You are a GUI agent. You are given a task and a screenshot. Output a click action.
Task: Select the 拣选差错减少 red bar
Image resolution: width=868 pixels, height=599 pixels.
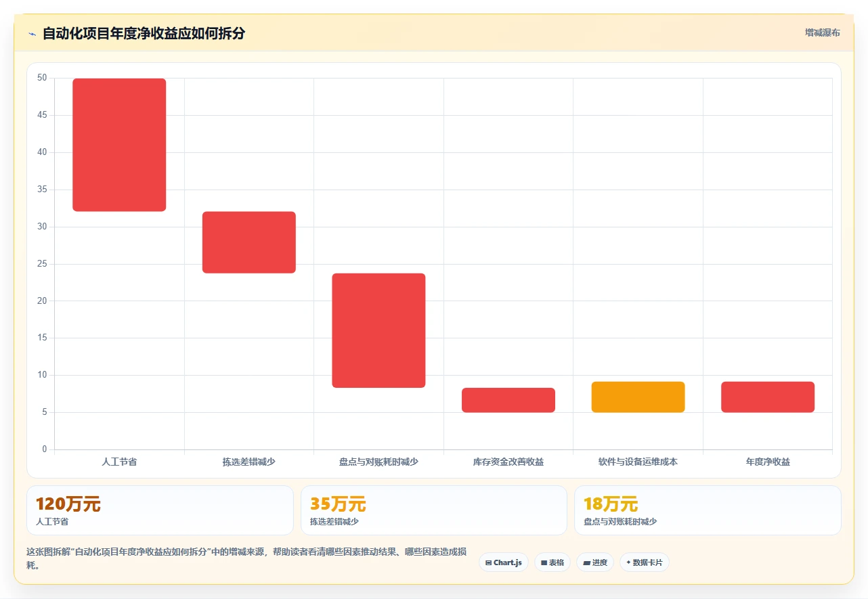pyautogui.click(x=249, y=242)
